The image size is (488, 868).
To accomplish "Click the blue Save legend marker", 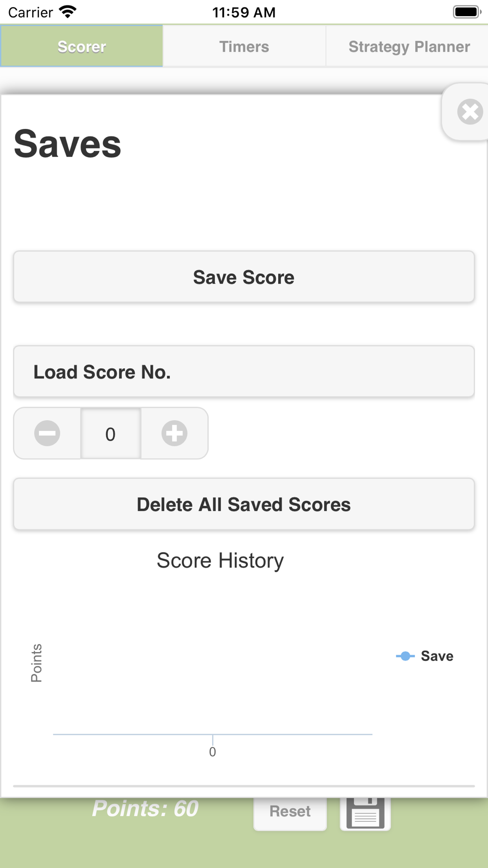I will tap(405, 656).
